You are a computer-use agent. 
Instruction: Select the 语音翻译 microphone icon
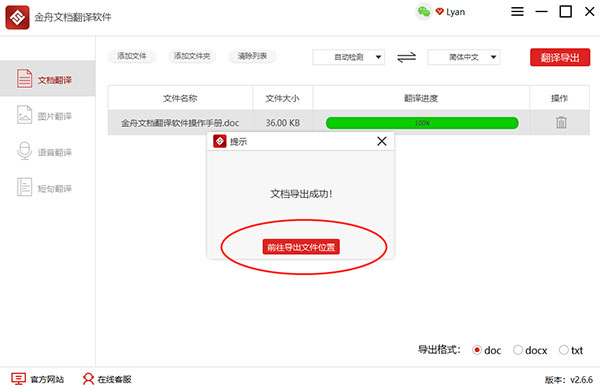tap(24, 151)
